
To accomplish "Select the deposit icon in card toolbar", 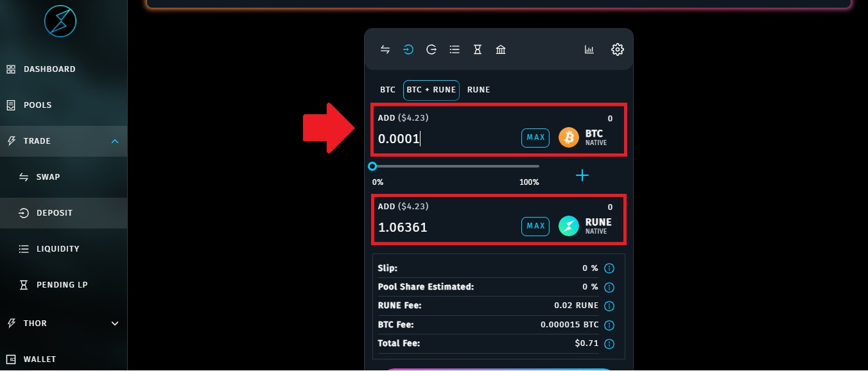I will 408,49.
